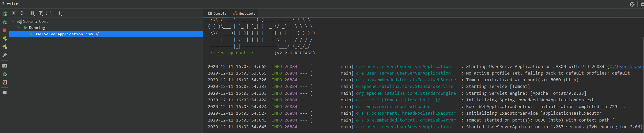This screenshot has width=644, height=133.
Task: Click the o.s.s.concurrent.ThreadPoolTaskExecutor logger name
Action: coord(406,113)
